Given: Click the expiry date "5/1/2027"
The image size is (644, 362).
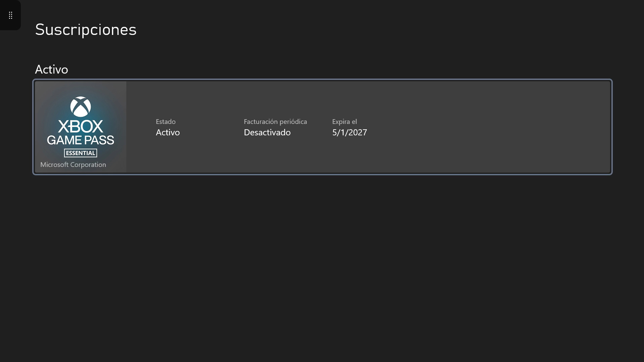Looking at the screenshot, I should tap(349, 132).
